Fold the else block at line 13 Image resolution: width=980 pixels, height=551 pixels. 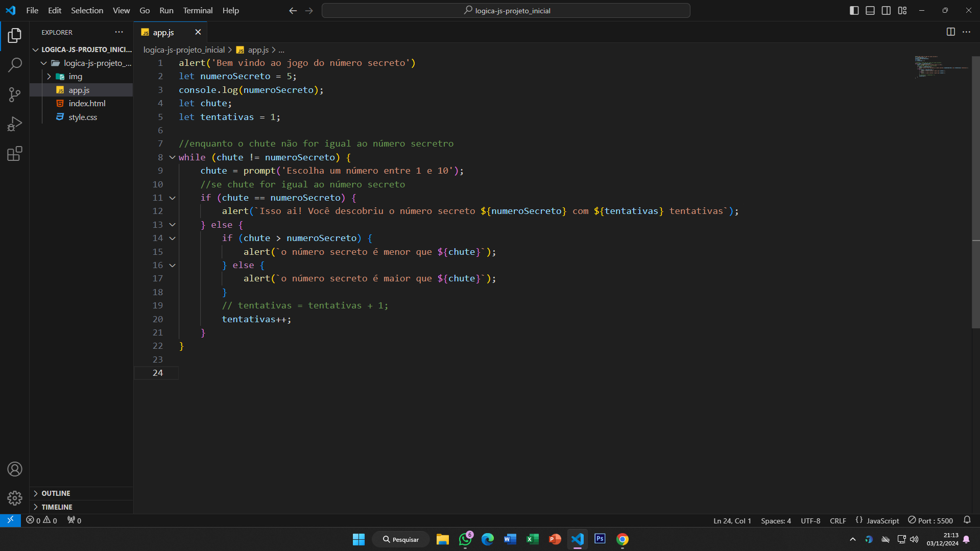pyautogui.click(x=173, y=225)
